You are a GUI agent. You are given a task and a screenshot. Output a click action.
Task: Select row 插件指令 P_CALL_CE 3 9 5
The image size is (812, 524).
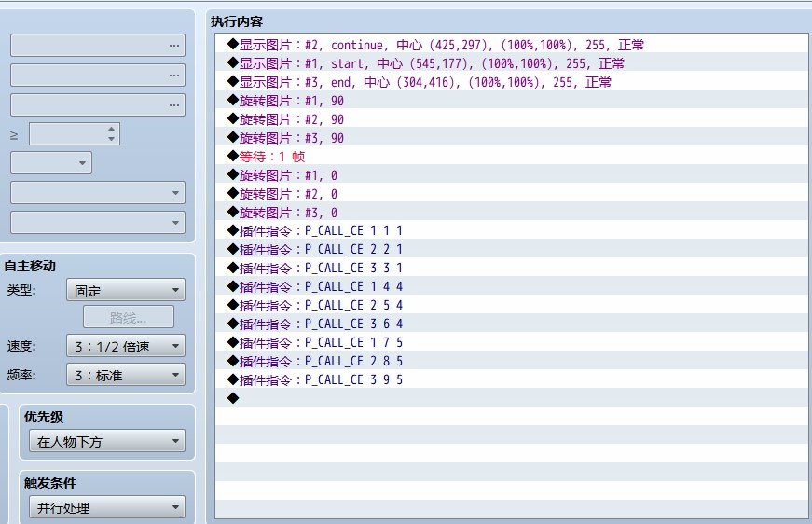click(x=512, y=379)
